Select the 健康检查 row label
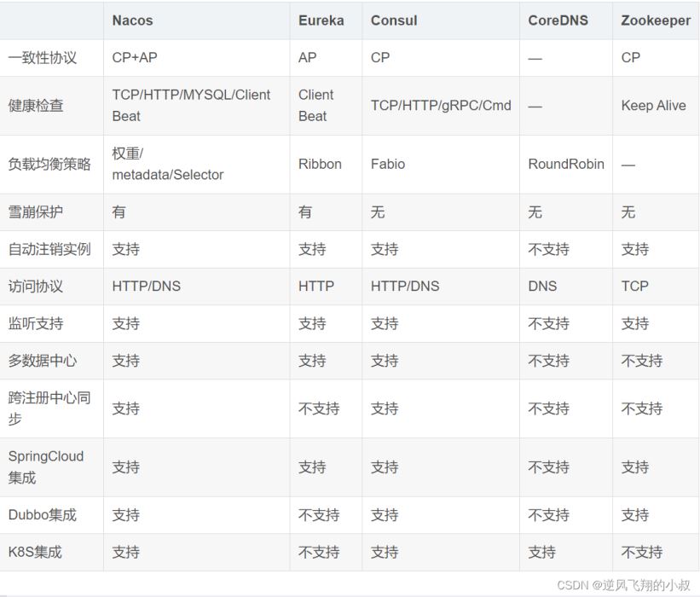 [36, 106]
